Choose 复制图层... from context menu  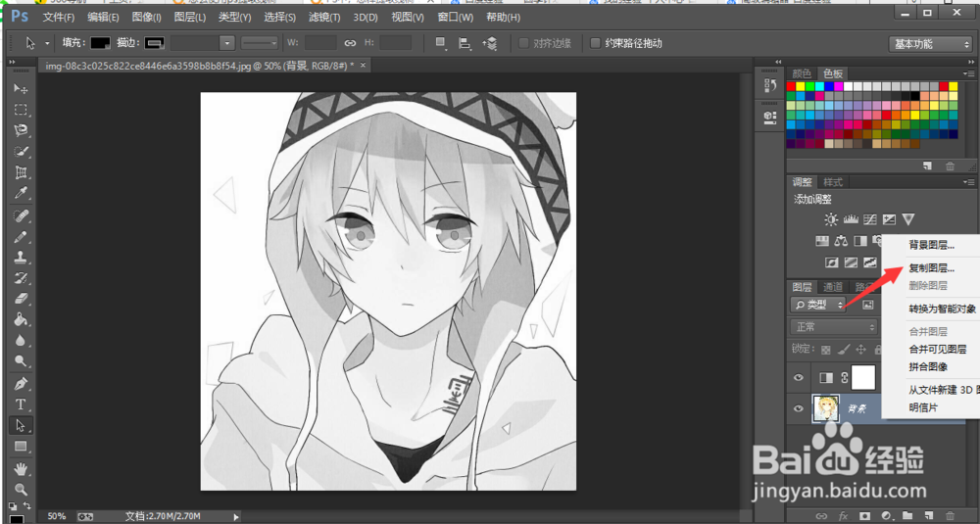(931, 268)
